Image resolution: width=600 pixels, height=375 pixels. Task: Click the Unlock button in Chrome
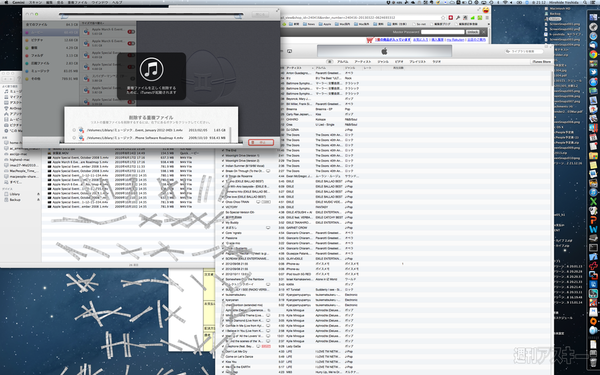point(473,32)
